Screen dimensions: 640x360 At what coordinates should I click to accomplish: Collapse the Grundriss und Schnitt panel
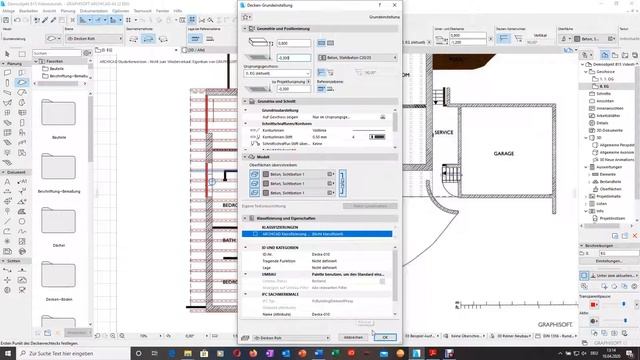point(245,101)
